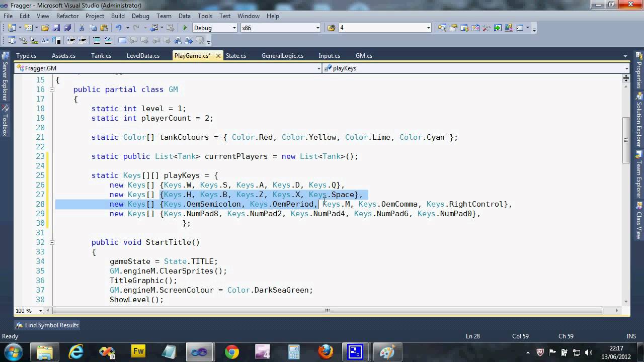Switch to the GeneralLogic.cs tab
This screenshot has width=644, height=362.
282,56
